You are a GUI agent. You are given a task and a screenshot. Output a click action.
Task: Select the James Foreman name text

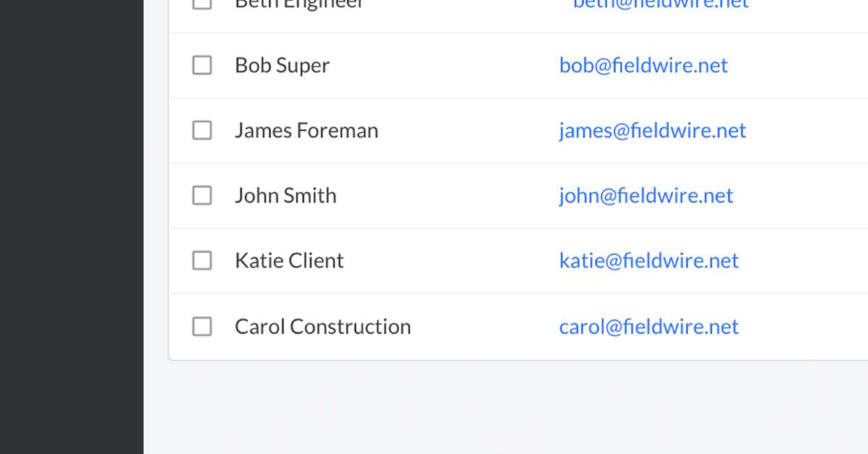click(306, 130)
